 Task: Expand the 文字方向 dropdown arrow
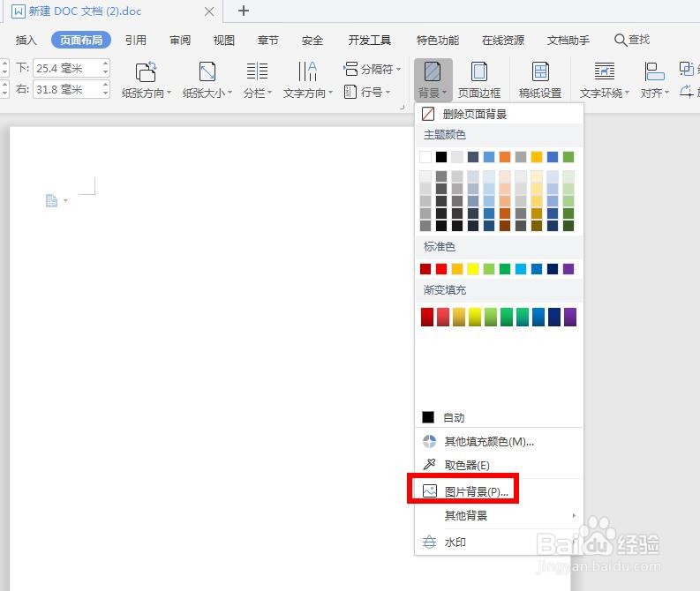click(x=330, y=93)
